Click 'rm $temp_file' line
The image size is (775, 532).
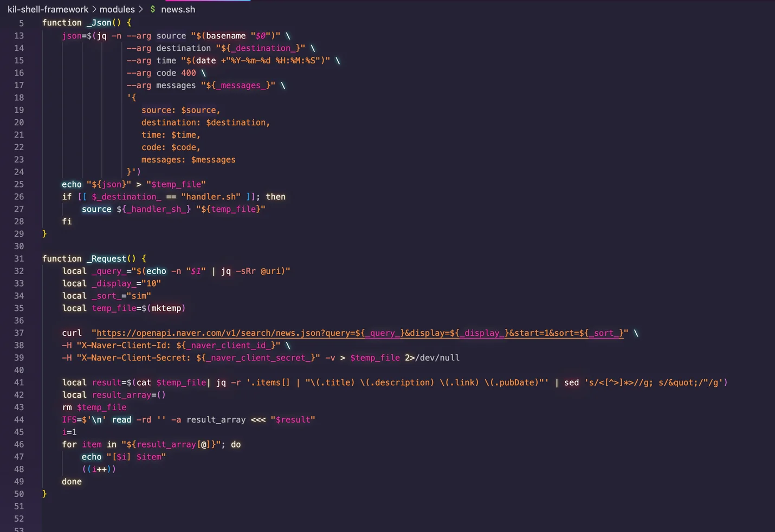(x=94, y=407)
